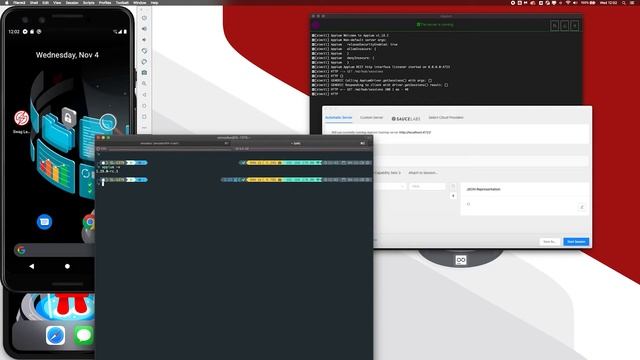
Task: Tap the Android back navigation button
Action: pyautogui.click(x=31, y=266)
